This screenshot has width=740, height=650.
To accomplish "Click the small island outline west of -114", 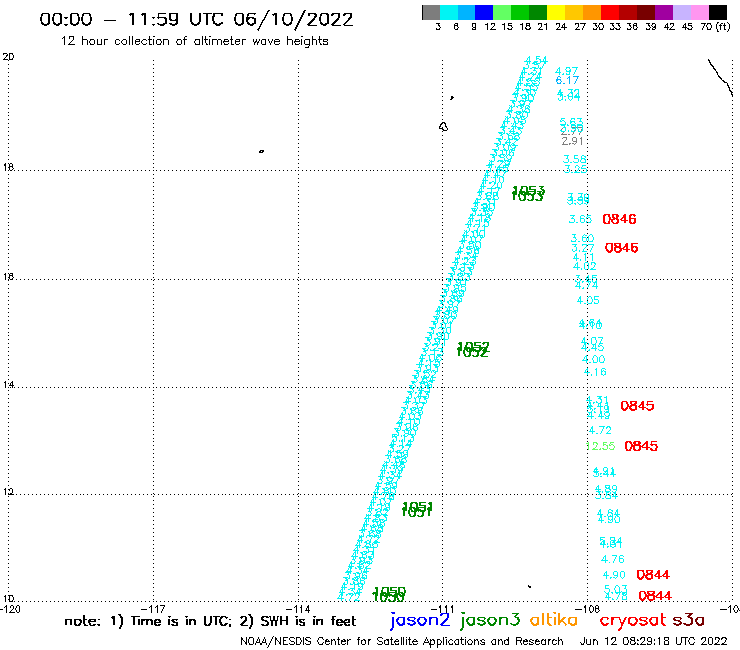I will (x=261, y=151).
